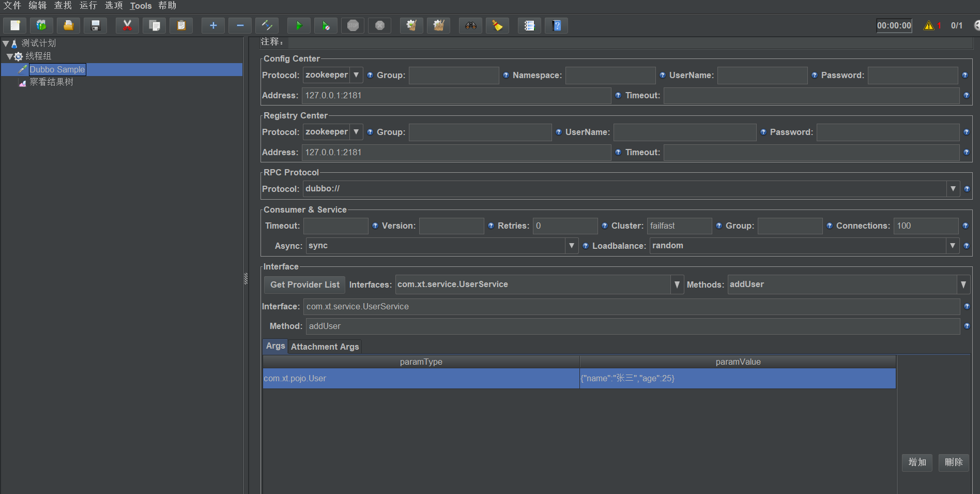Collapse the 线程组 tree node
Image resolution: width=980 pixels, height=494 pixels.
(x=9, y=56)
